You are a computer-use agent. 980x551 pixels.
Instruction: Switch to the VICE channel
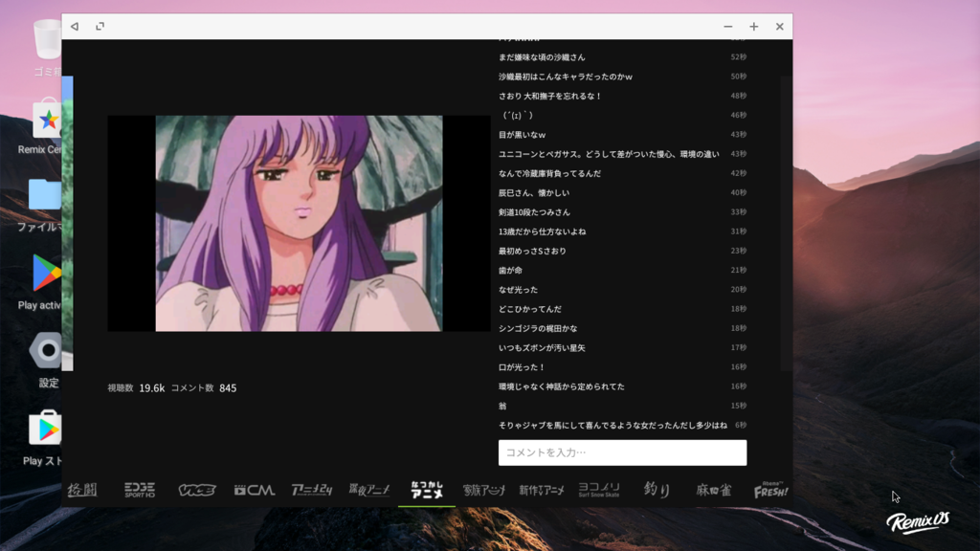pos(197,491)
